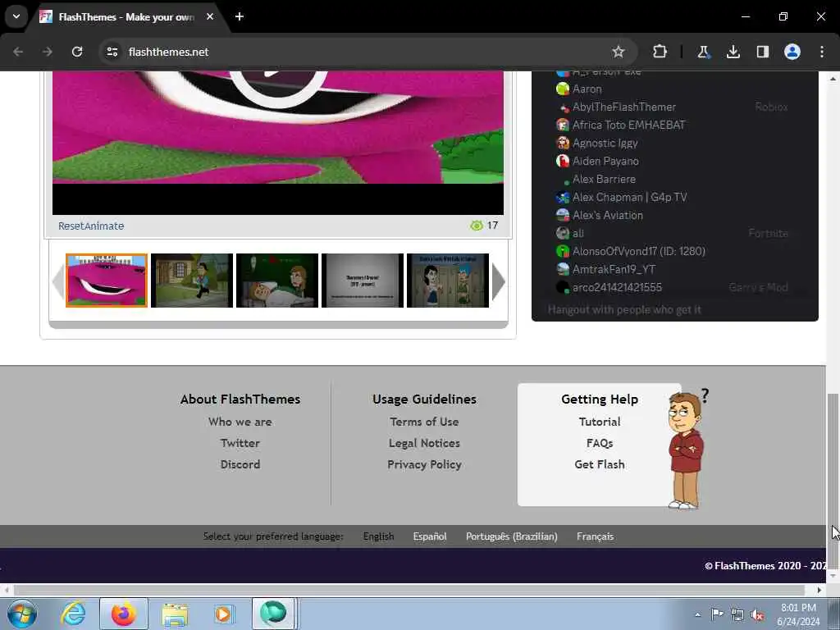
Task: Click arco241421421555 member
Action: click(617, 288)
